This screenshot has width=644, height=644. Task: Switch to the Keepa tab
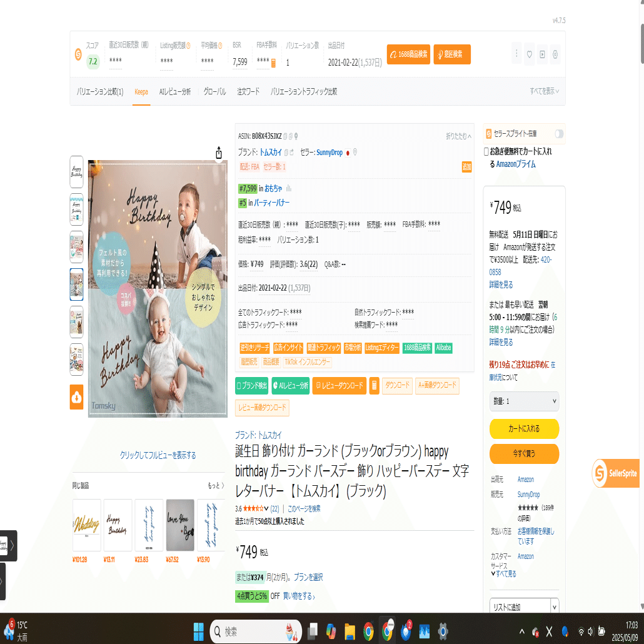point(141,91)
